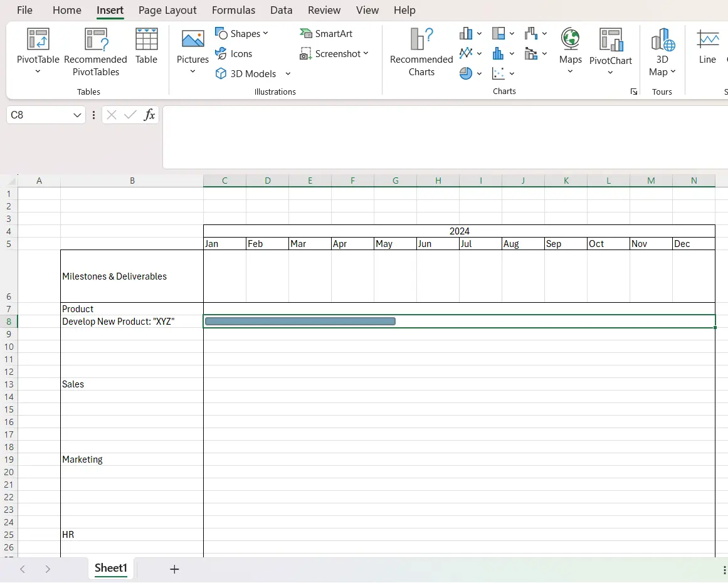728x583 pixels.
Task: Open the Name Box dropdown arrow
Action: 77,115
